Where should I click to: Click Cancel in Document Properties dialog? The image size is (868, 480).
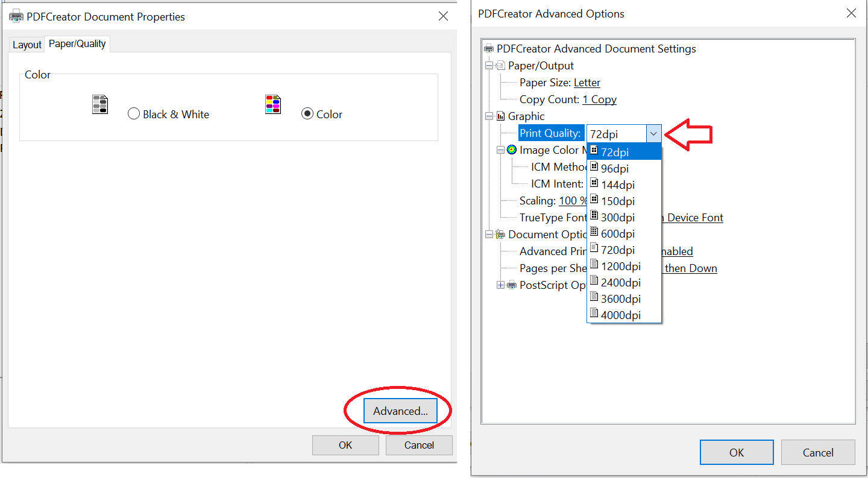click(x=419, y=445)
